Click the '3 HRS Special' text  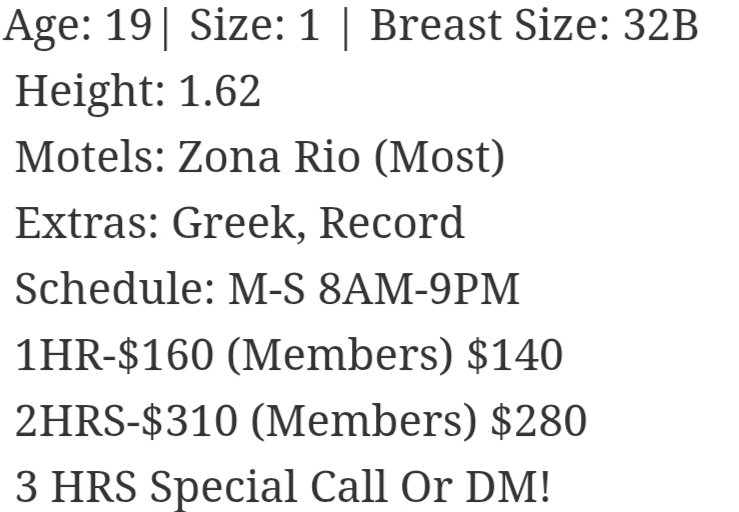[156, 488]
